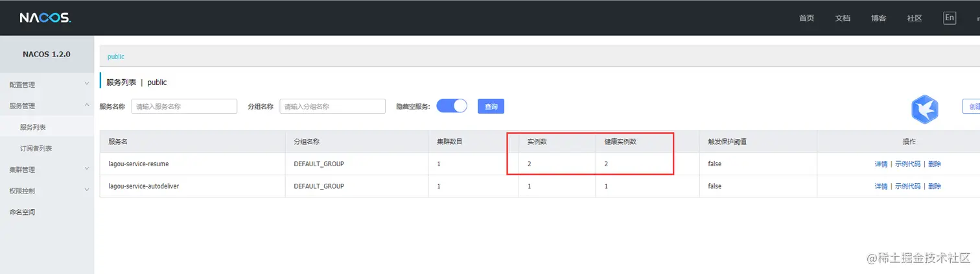Collapse the 服务管理 sidebar menu
The height and width of the screenshot is (274, 980).
47,106
